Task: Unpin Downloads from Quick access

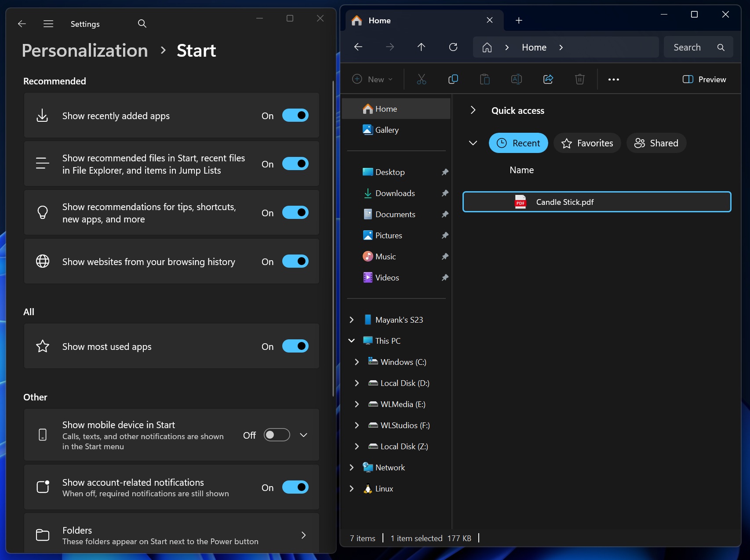Action: tap(445, 193)
